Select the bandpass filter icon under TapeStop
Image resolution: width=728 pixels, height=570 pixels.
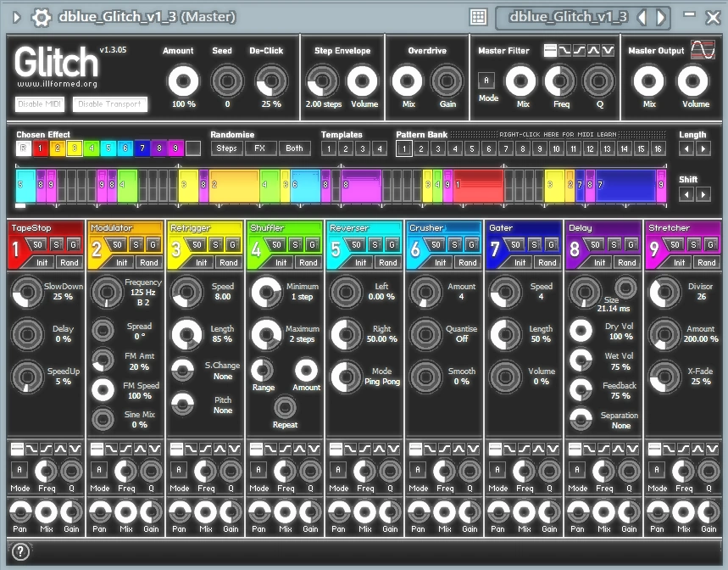click(58, 449)
